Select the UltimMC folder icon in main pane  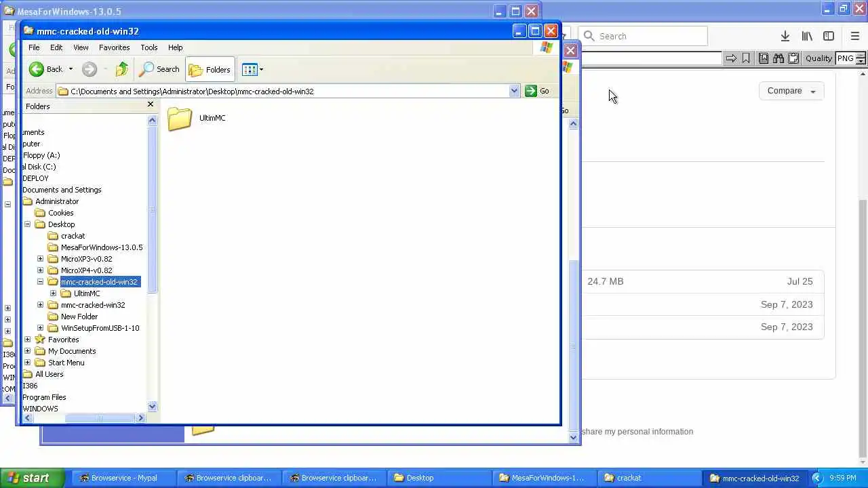[x=180, y=119]
